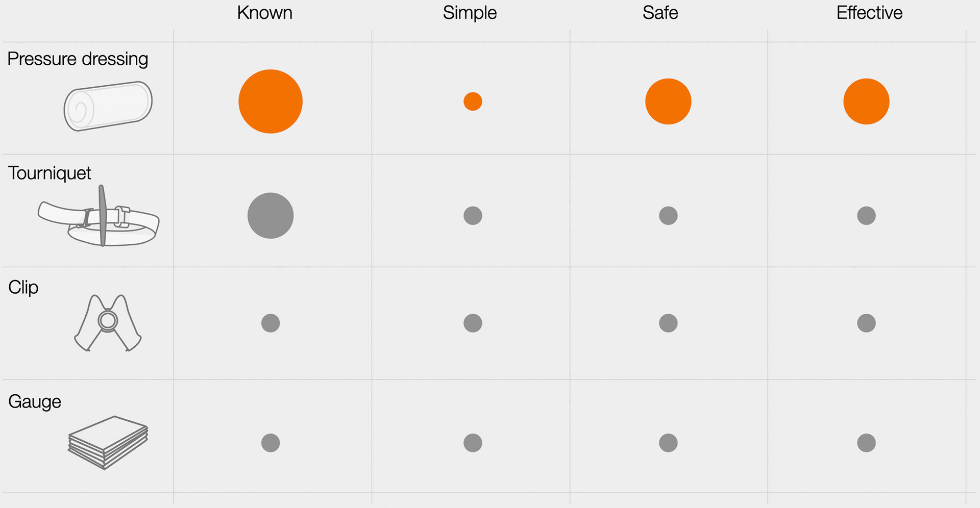The width and height of the screenshot is (980, 508).
Task: Click the Tourniquet row label
Action: 50,173
